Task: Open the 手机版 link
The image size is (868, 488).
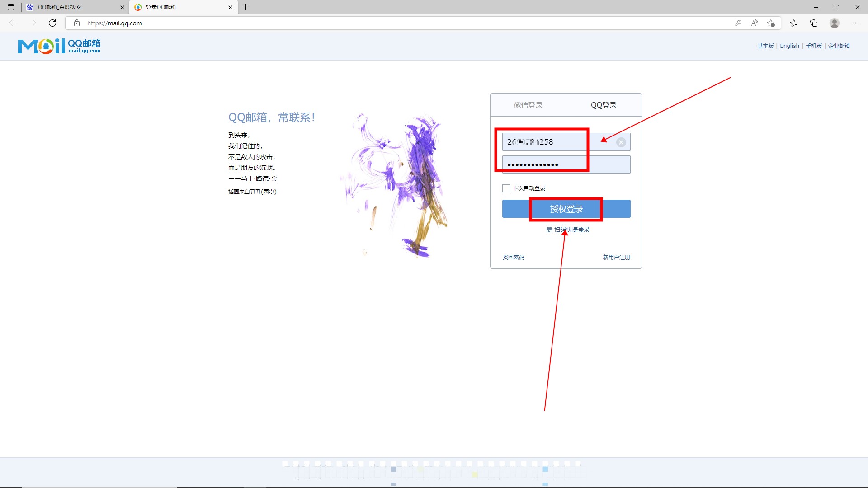Action: [814, 46]
